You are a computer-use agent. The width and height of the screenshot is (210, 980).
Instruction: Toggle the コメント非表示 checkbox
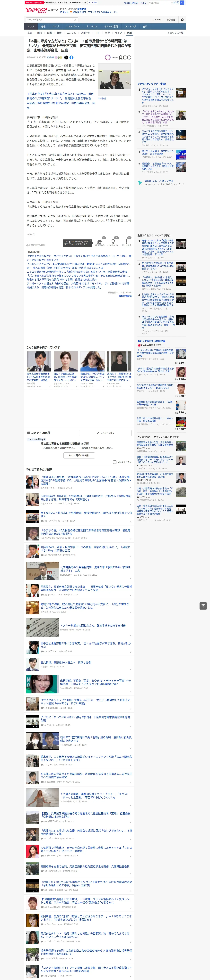115,462
